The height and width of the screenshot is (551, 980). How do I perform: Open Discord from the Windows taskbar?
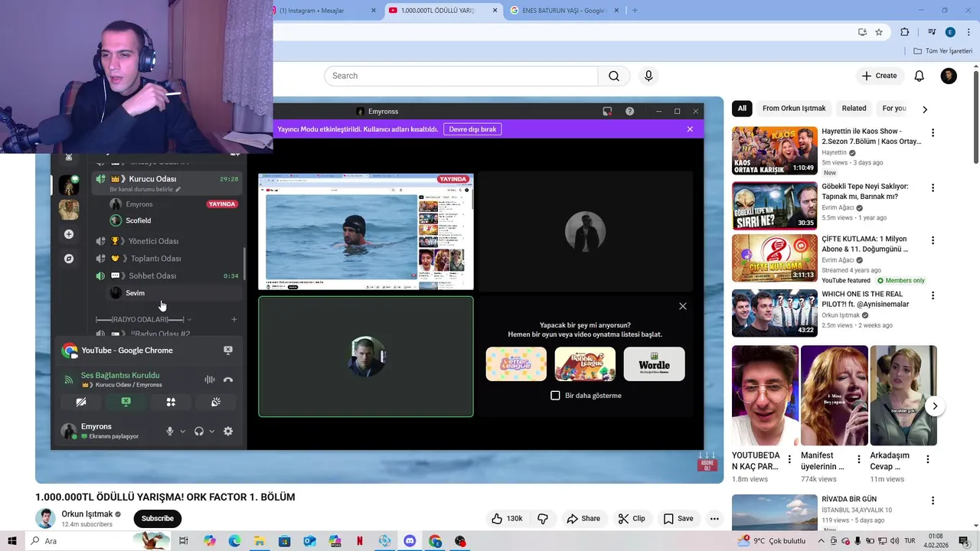[410, 541]
